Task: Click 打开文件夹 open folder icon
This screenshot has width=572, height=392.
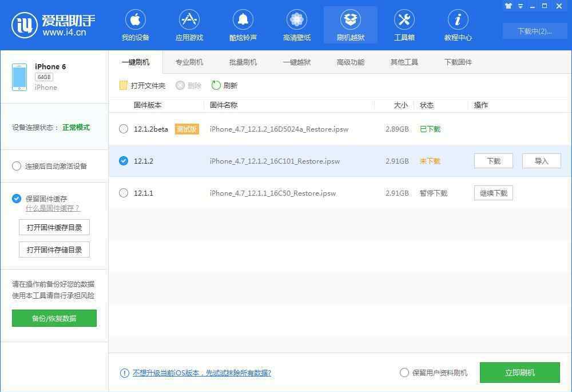Action: [x=124, y=85]
